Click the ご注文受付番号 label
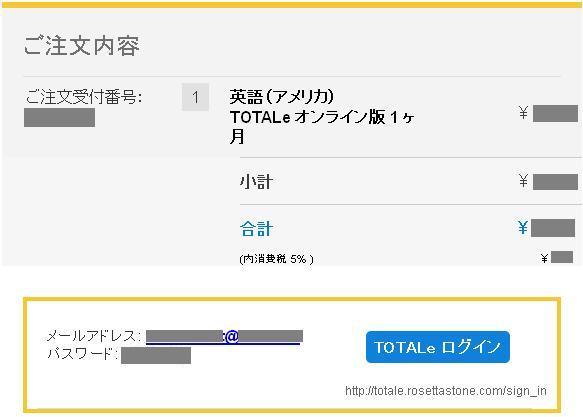The image size is (583, 417). tap(84, 97)
